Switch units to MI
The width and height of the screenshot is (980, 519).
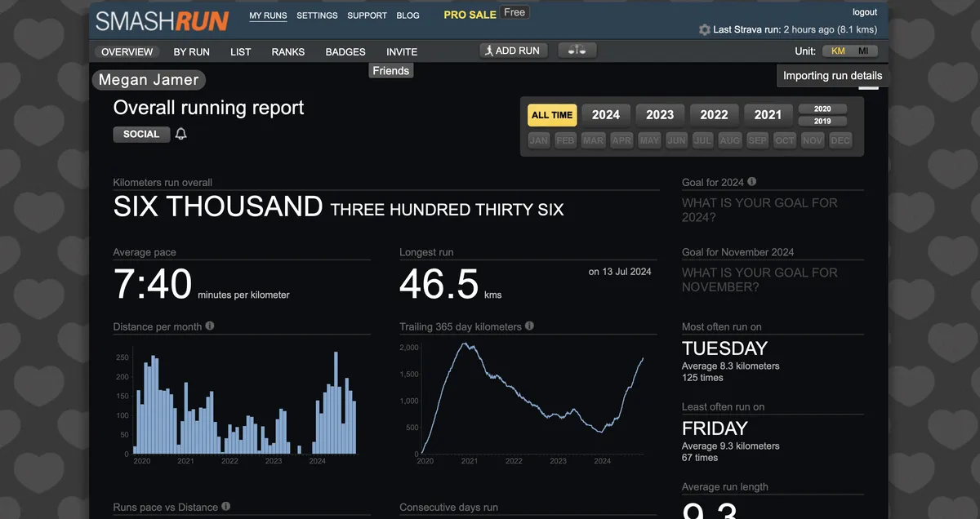tap(863, 51)
